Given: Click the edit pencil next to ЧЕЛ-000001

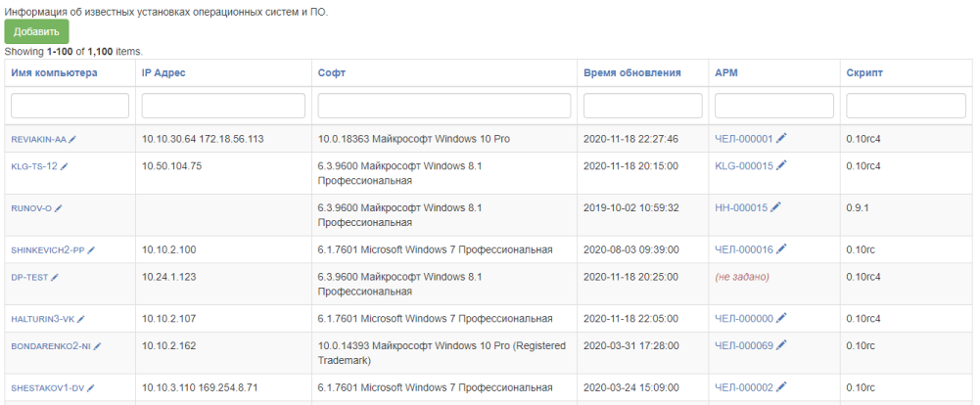Looking at the screenshot, I should click(x=781, y=139).
